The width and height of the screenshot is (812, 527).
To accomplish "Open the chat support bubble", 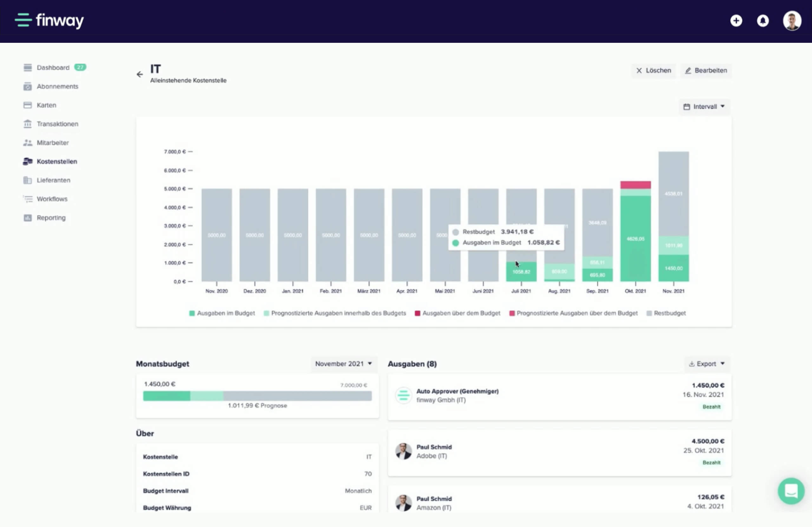I will (x=791, y=491).
